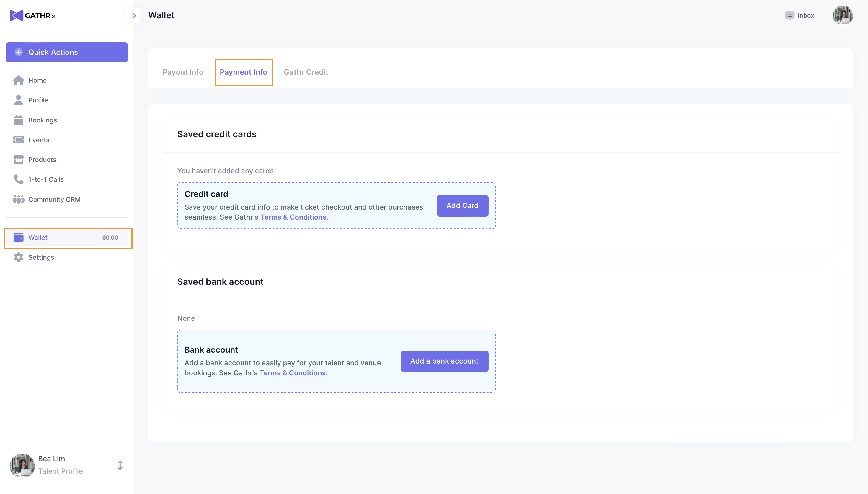Click the Gathr logo
The width and height of the screenshot is (868, 494).
32,16
